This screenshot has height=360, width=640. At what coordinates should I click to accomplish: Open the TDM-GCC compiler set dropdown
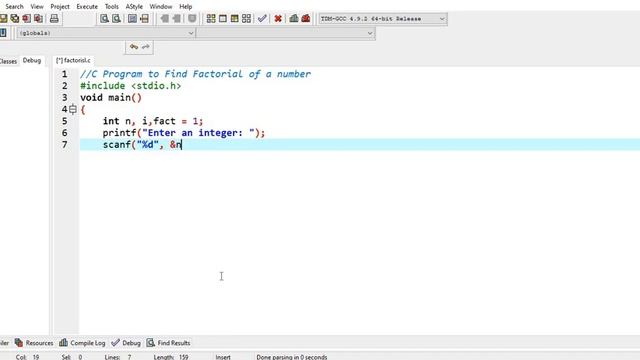tap(382, 19)
